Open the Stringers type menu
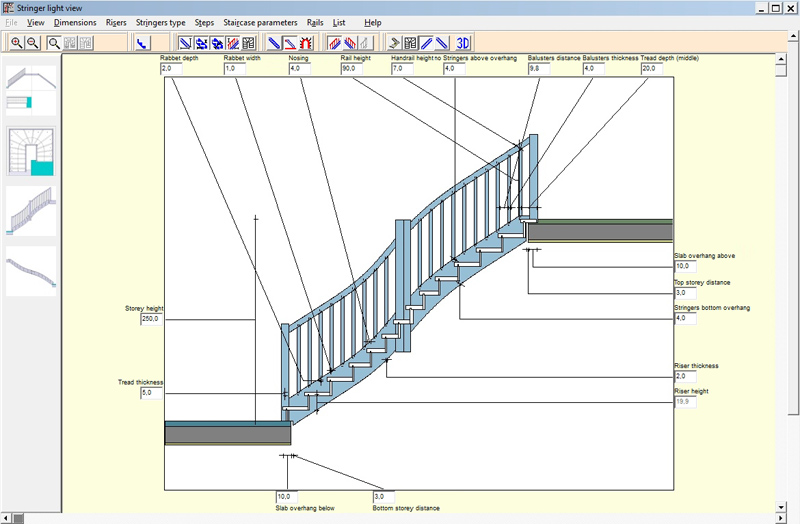The image size is (800, 524). tap(160, 22)
